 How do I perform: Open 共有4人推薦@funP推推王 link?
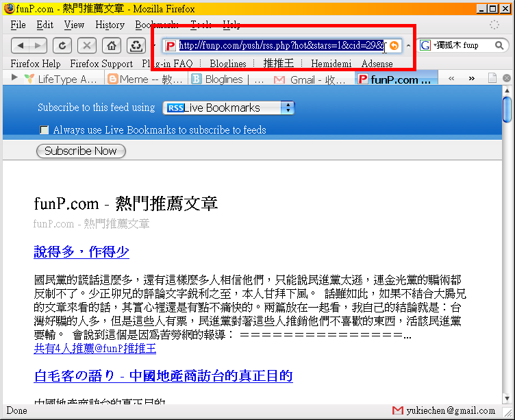coord(95,348)
